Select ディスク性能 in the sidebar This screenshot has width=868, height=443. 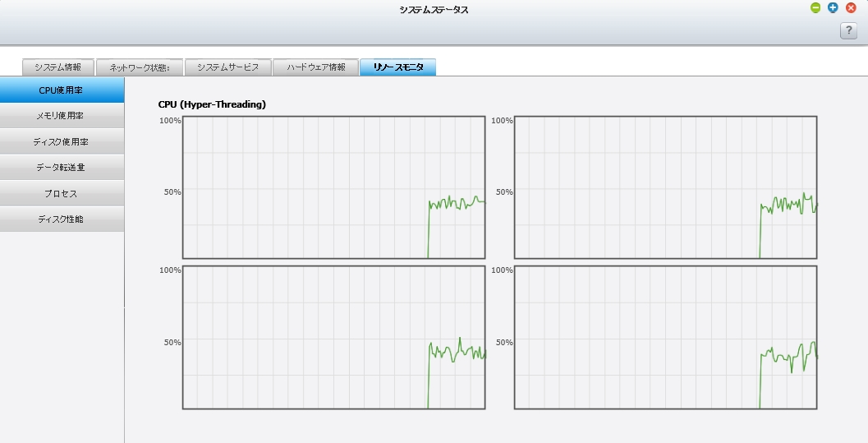pyautogui.click(x=62, y=219)
